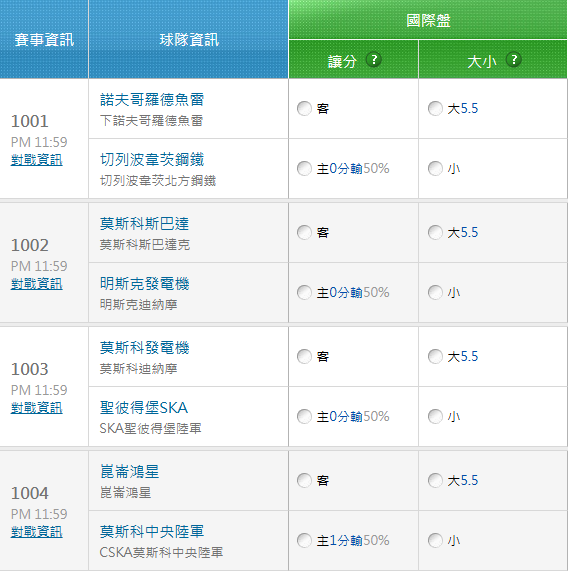568x571 pixels.
Task: Click subtitle 切列波韋茨北方鋼鐵
Action: [158, 181]
